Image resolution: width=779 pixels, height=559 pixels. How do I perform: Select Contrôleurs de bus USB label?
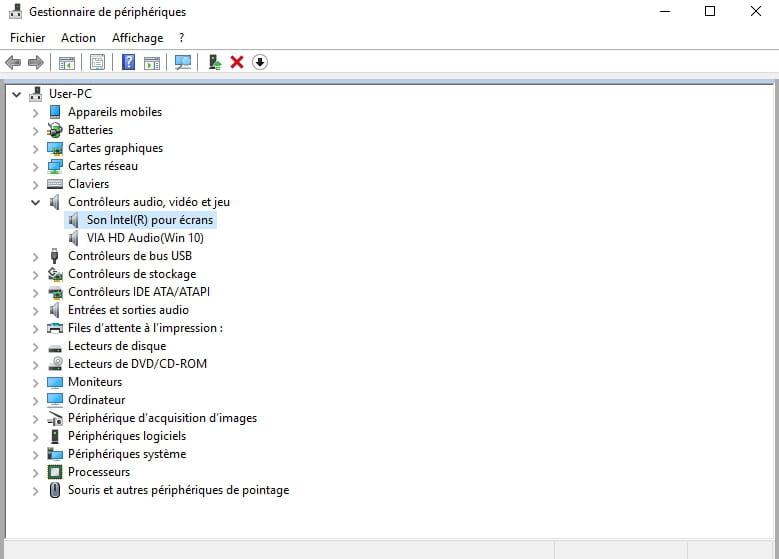(x=130, y=256)
